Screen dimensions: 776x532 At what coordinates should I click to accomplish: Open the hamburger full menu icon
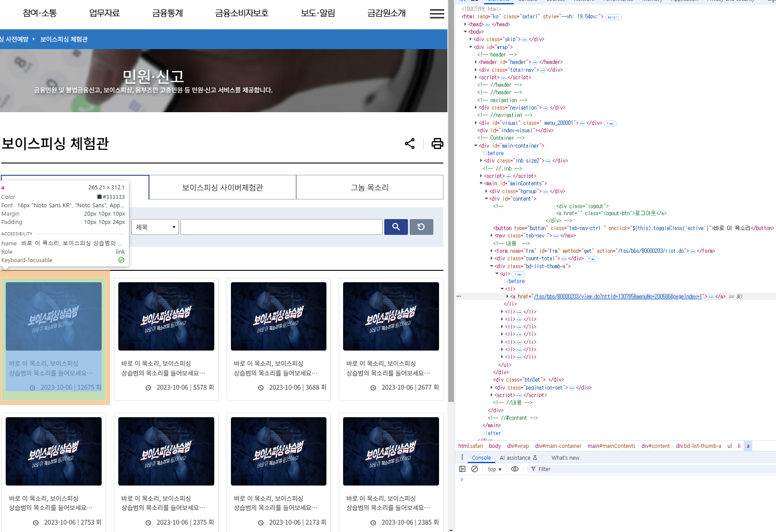pyautogui.click(x=437, y=14)
